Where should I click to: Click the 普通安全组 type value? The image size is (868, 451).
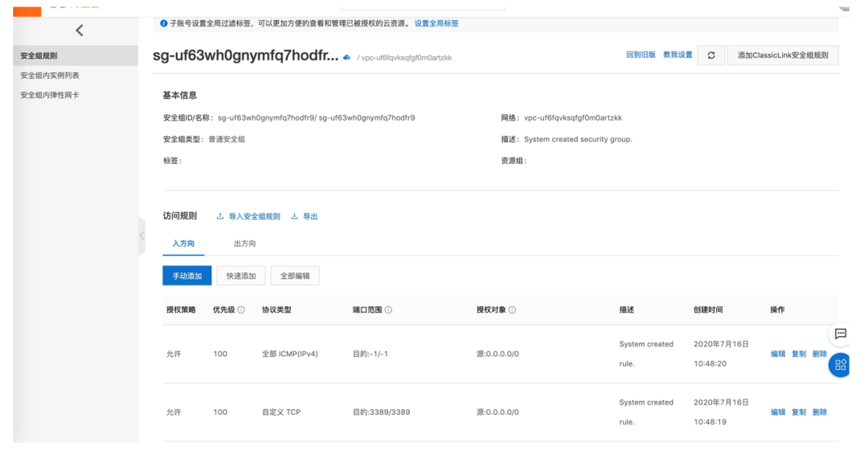(227, 140)
